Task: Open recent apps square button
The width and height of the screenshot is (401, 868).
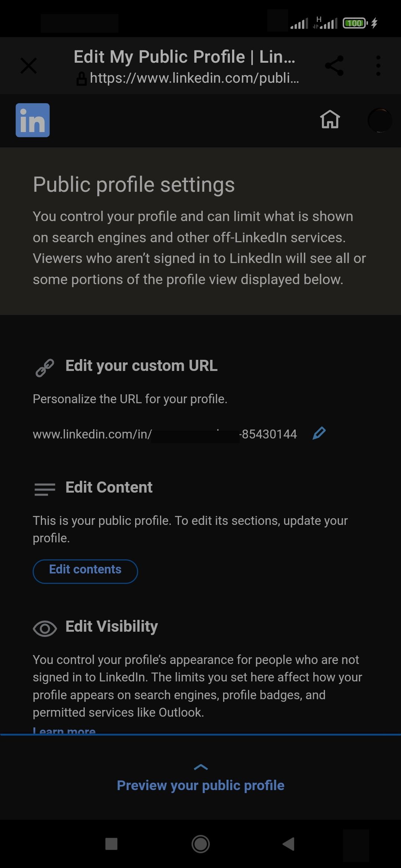Action: (111, 844)
